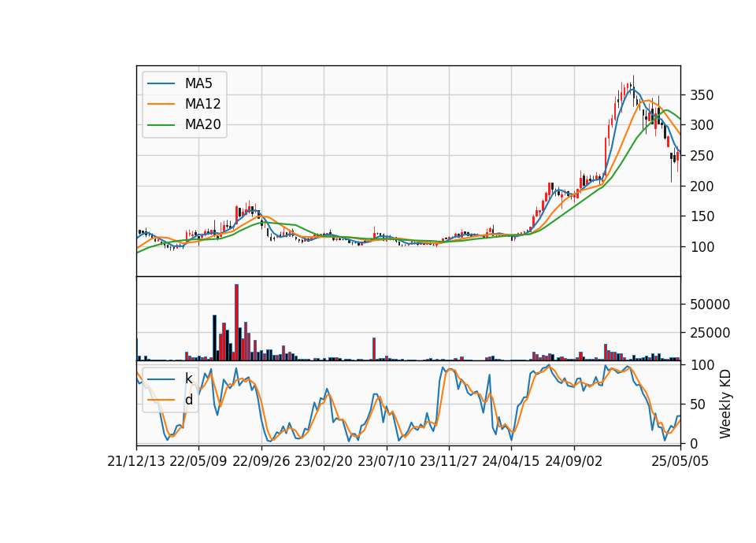The height and width of the screenshot is (543, 756).
Task: Click the 24/09/02 date axis label
Action: click(574, 461)
